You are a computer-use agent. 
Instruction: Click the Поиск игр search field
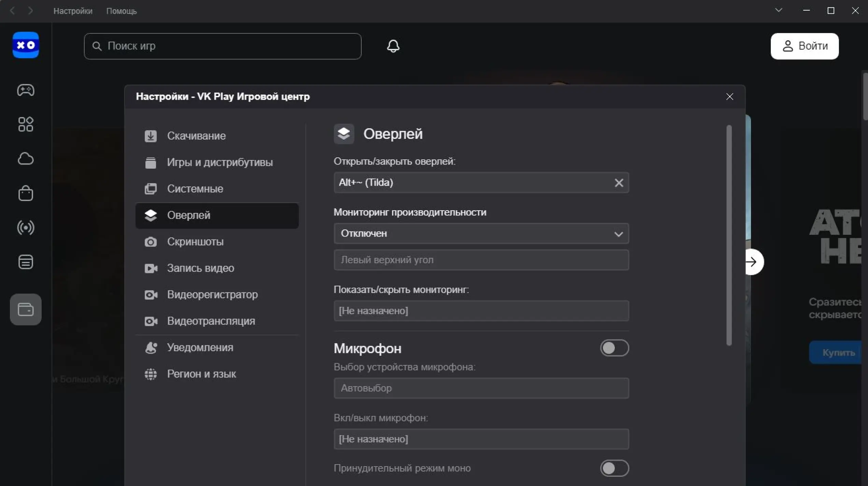point(222,46)
